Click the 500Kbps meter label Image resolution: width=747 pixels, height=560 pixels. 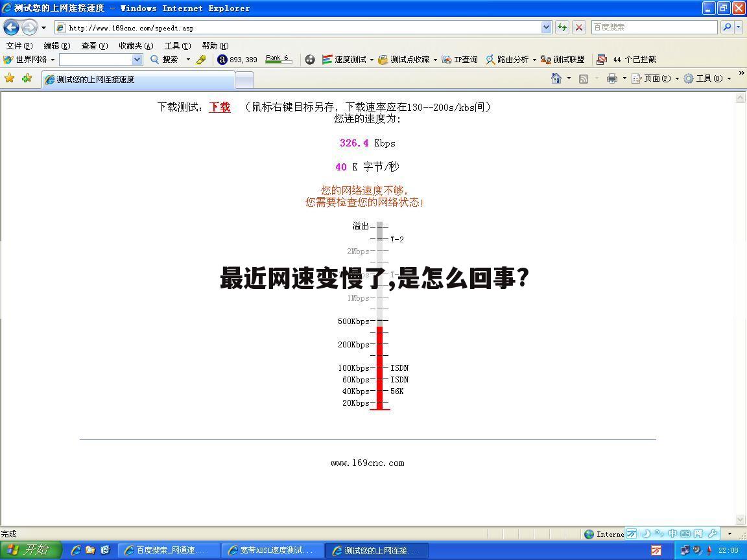click(x=353, y=321)
